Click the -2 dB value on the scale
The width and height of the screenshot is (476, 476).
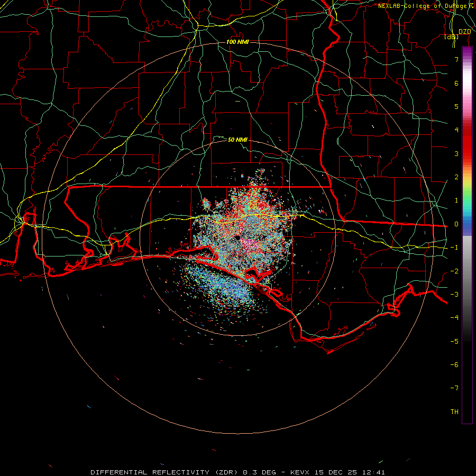pyautogui.click(x=454, y=271)
